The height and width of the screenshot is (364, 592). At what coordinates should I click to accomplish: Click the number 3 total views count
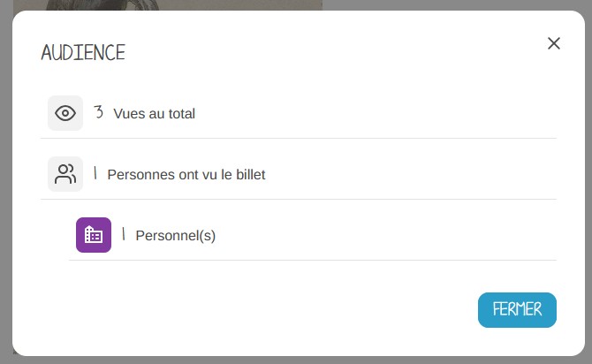coord(99,112)
